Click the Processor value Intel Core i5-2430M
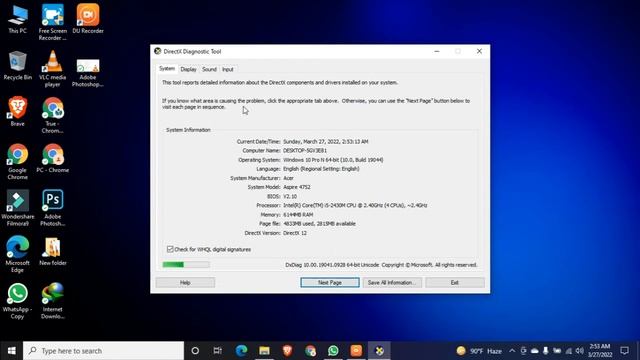640x360 pixels. coord(355,205)
